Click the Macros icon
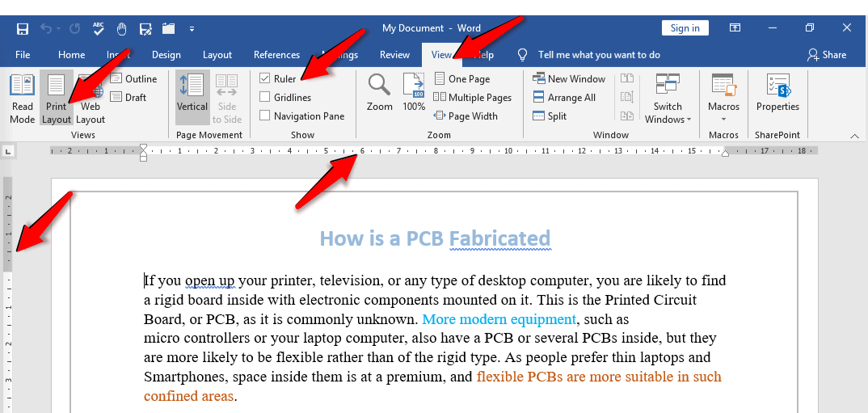Image resolution: width=868 pixels, height=413 pixels. tap(723, 91)
